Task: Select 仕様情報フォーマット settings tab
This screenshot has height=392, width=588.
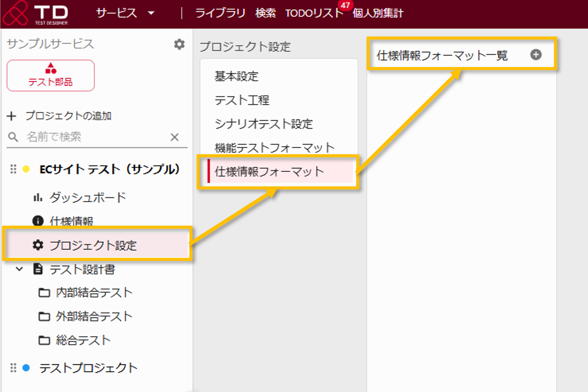Action: 280,172
